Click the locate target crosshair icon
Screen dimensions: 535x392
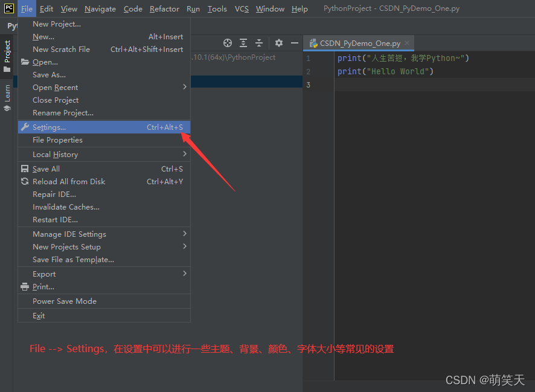click(x=228, y=43)
